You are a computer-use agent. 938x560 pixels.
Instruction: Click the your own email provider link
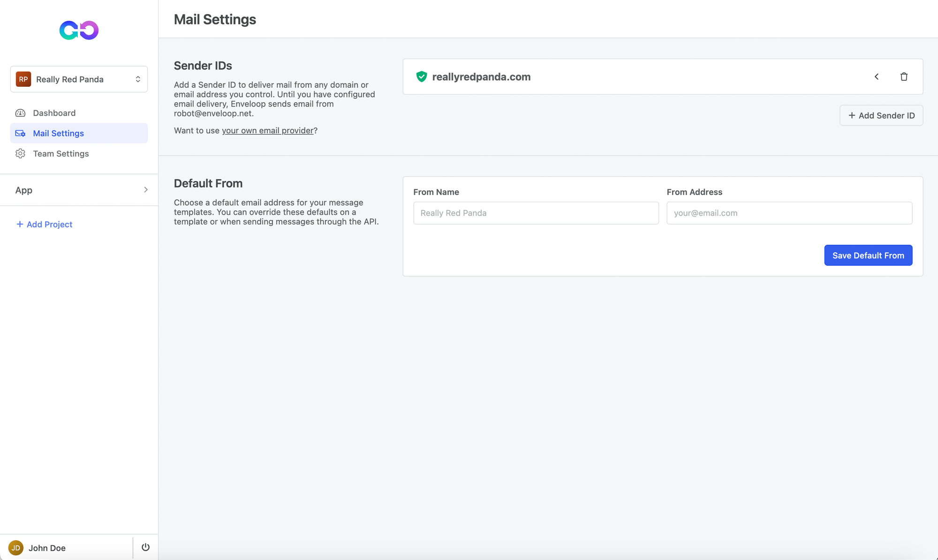(267, 130)
